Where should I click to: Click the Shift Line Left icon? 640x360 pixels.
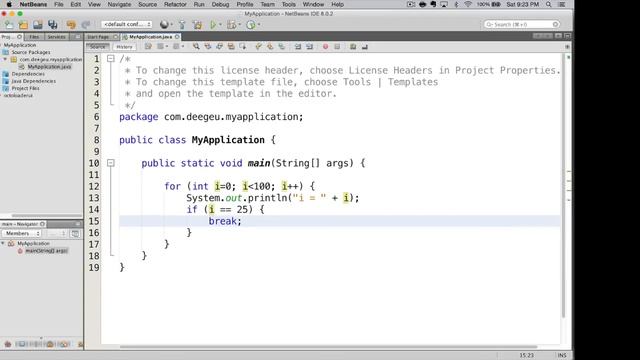click(298, 47)
